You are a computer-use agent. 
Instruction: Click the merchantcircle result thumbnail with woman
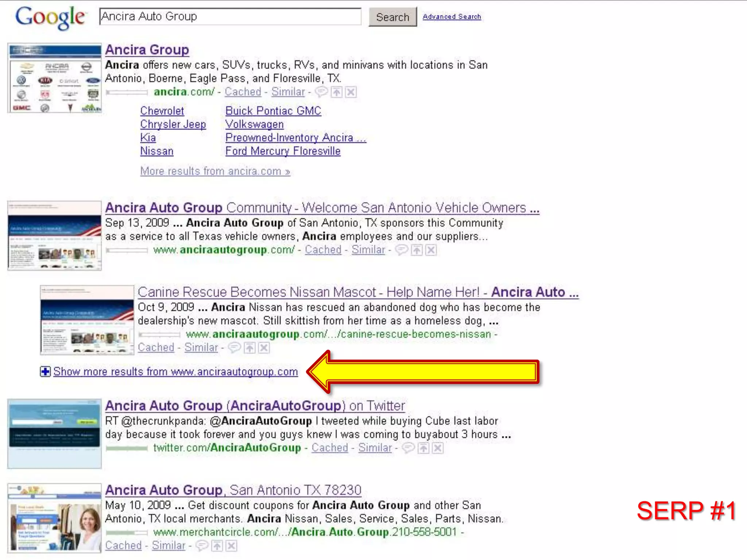(55, 518)
